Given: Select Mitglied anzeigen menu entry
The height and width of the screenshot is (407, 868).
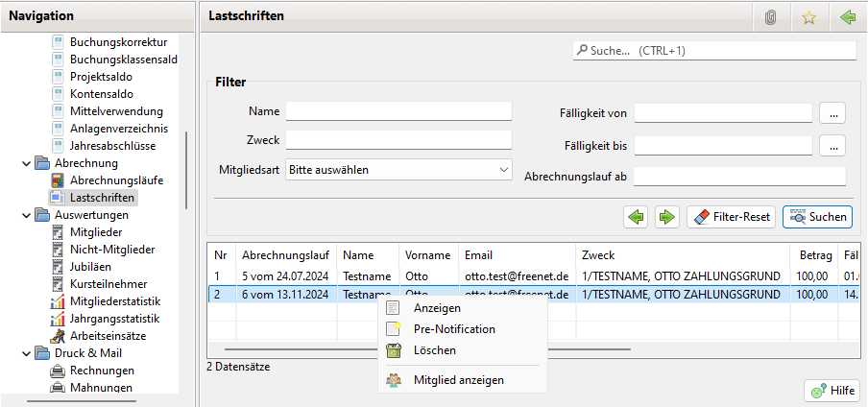Looking at the screenshot, I should [458, 380].
